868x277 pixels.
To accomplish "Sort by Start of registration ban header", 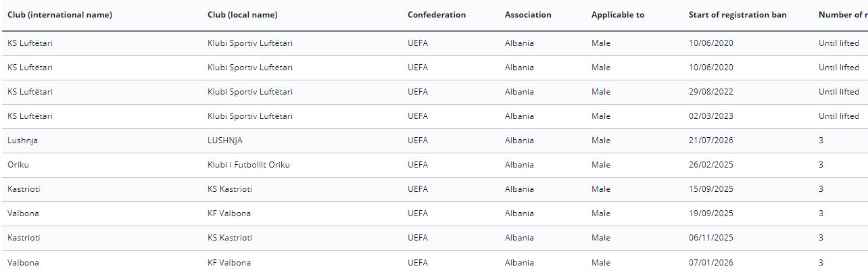I will pos(738,15).
